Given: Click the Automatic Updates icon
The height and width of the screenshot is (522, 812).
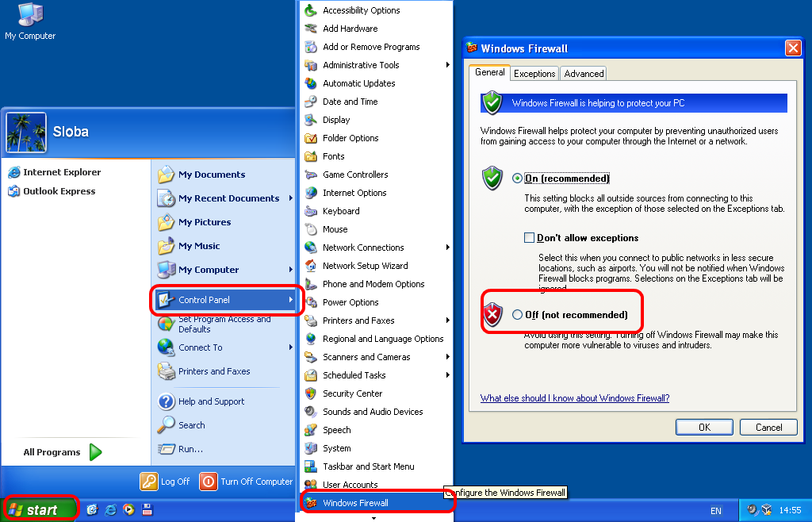Looking at the screenshot, I should point(311,83).
